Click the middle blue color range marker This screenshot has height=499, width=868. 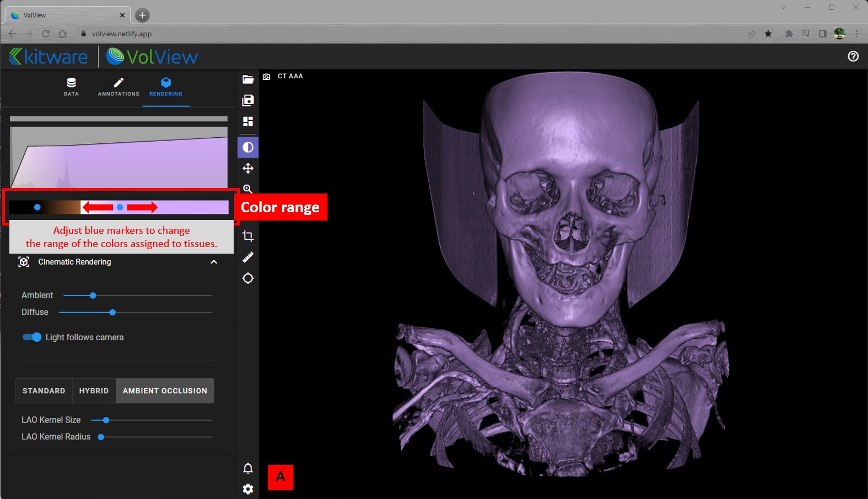pyautogui.click(x=120, y=207)
